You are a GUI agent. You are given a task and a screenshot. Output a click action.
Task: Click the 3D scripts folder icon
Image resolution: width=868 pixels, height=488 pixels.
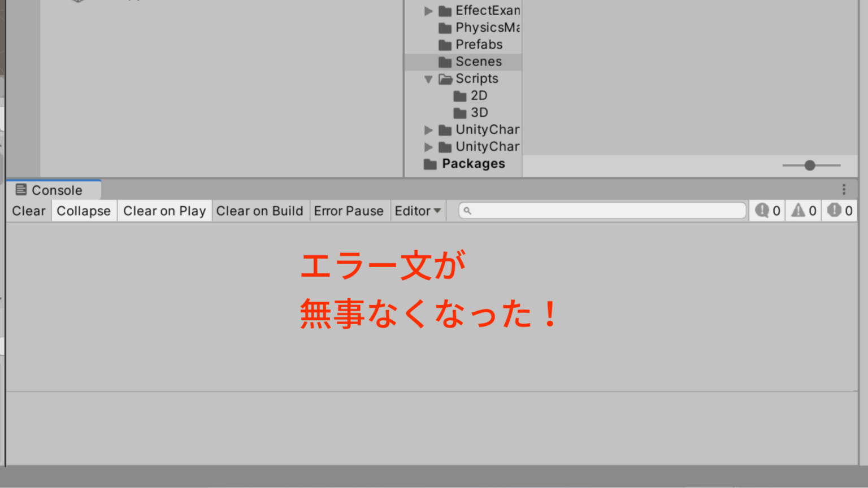[460, 113]
